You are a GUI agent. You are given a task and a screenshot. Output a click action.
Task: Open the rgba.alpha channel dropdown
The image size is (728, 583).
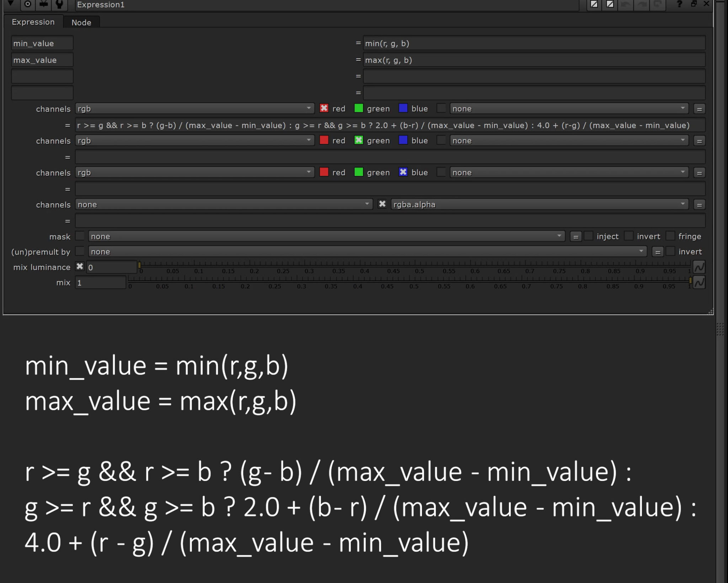(539, 204)
